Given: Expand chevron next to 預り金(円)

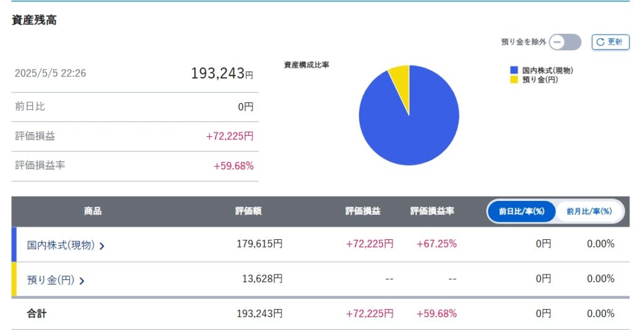Looking at the screenshot, I should [x=82, y=280].
